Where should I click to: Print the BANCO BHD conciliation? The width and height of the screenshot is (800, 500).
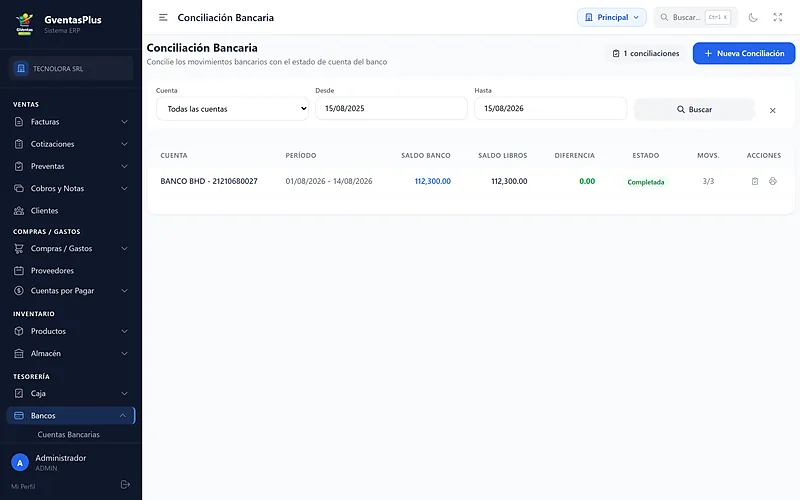point(773,181)
